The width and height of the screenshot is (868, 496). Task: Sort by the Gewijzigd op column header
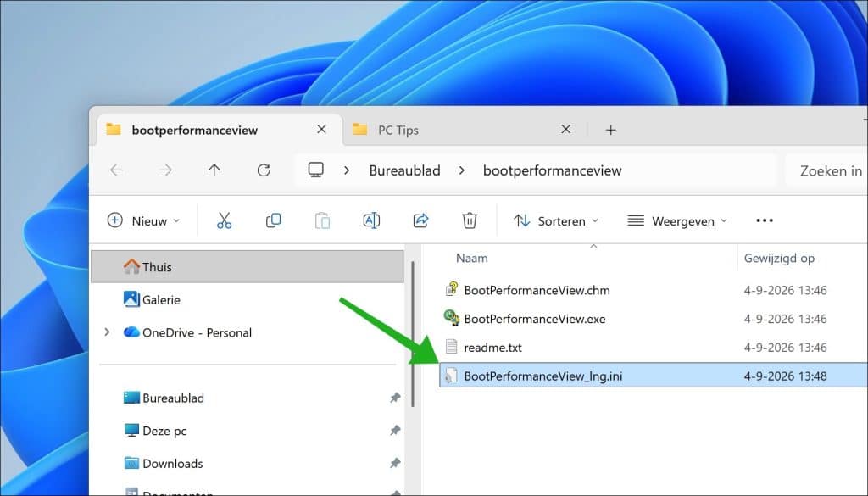tap(779, 258)
